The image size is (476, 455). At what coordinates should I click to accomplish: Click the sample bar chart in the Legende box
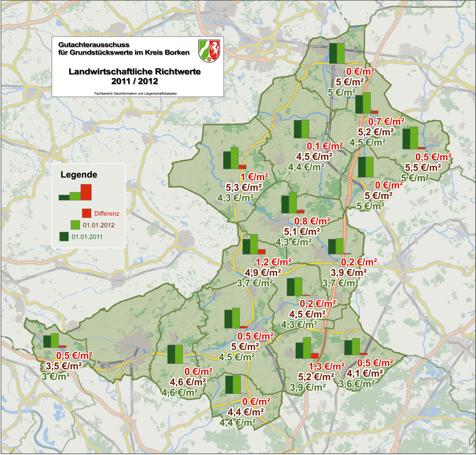click(x=75, y=192)
